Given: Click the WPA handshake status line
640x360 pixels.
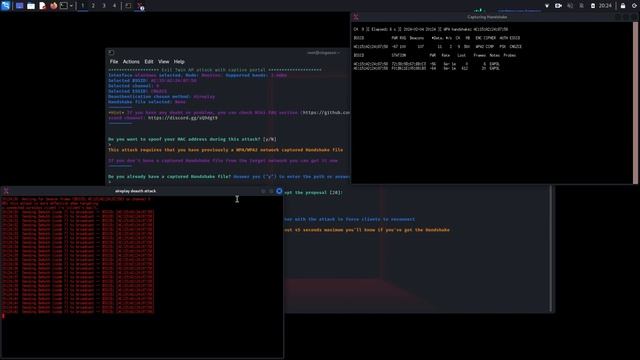Looking at the screenshot, I should point(431,29).
